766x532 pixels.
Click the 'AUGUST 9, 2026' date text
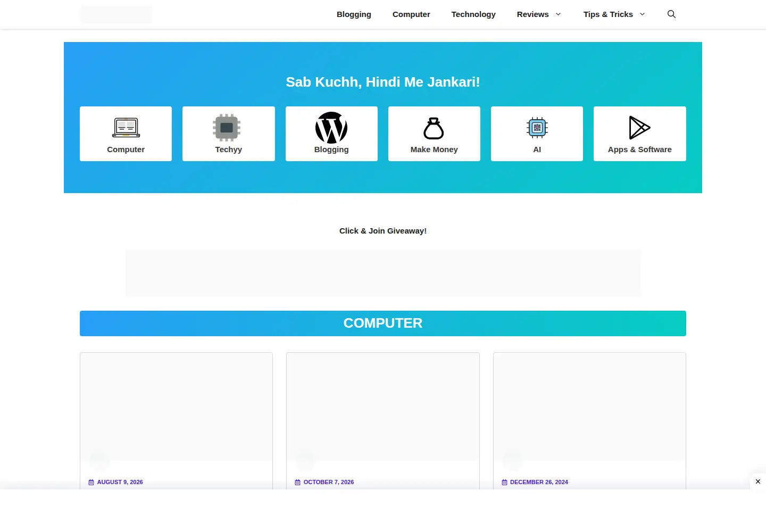coord(120,483)
